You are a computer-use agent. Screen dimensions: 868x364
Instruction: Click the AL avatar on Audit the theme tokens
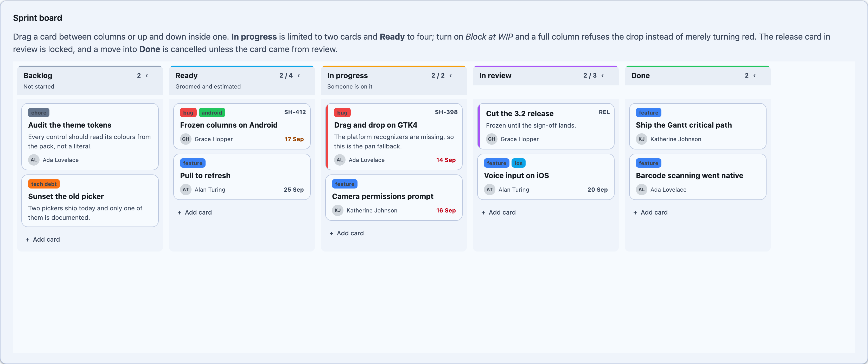click(x=34, y=160)
